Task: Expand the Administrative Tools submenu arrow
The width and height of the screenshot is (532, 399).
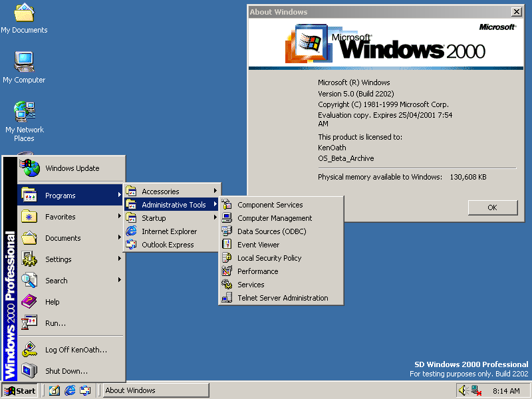Action: click(x=215, y=204)
